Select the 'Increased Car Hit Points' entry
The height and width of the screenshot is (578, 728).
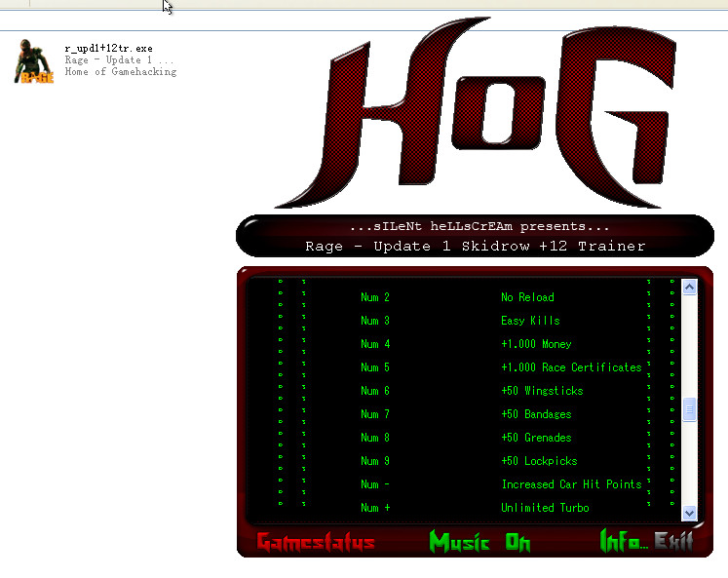(x=571, y=484)
